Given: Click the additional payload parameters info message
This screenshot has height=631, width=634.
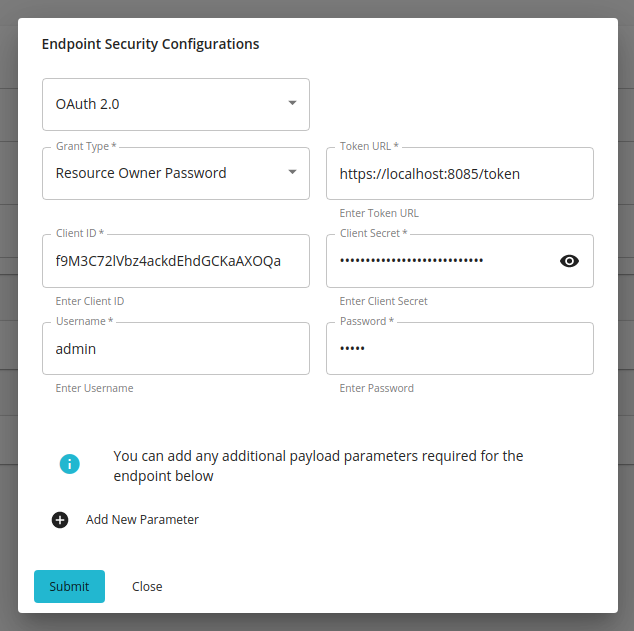Looking at the screenshot, I should click(x=318, y=466).
